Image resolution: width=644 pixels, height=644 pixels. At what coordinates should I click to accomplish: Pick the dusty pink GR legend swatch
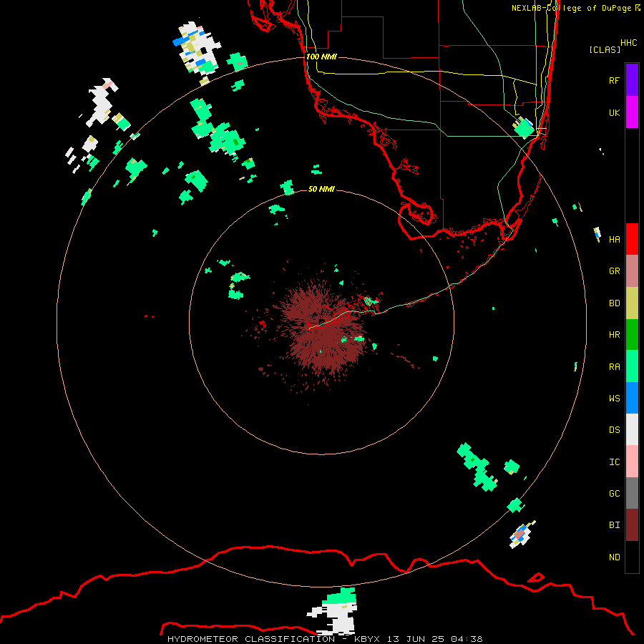coord(632,271)
